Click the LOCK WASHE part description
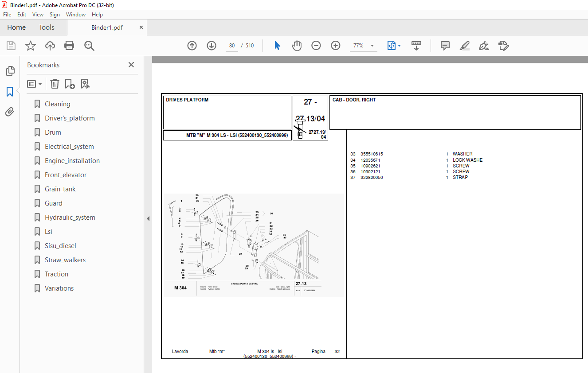588x373 pixels. point(467,160)
